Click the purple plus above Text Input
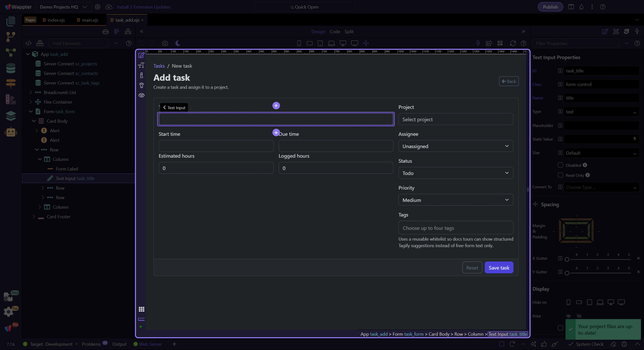The image size is (644, 350). (276, 106)
